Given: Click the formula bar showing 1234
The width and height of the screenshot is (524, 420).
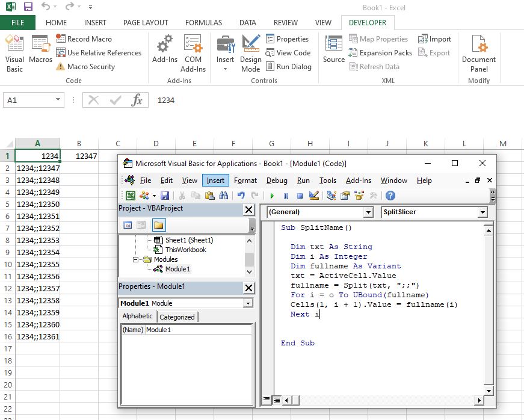Looking at the screenshot, I should coord(338,100).
